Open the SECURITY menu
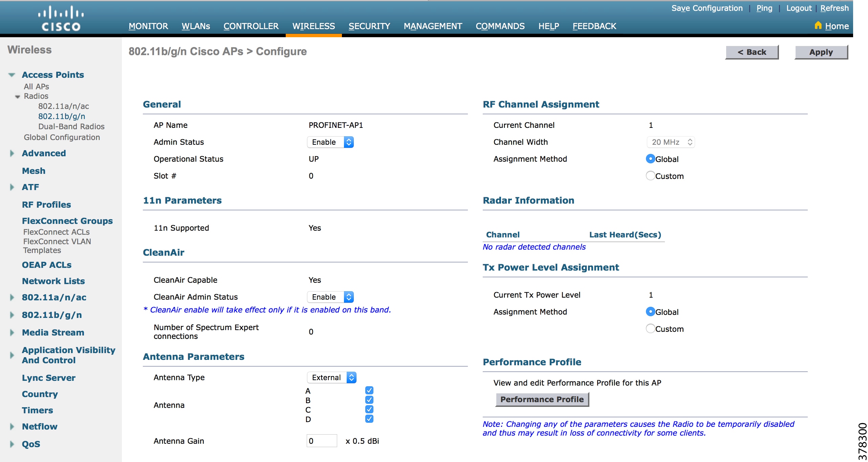Screen dimensions: 868x462 pyautogui.click(x=369, y=26)
